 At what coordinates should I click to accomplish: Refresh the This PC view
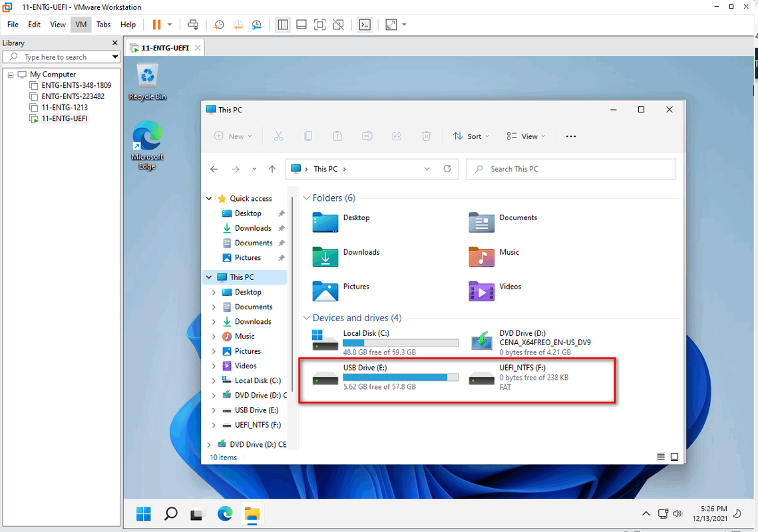click(447, 169)
